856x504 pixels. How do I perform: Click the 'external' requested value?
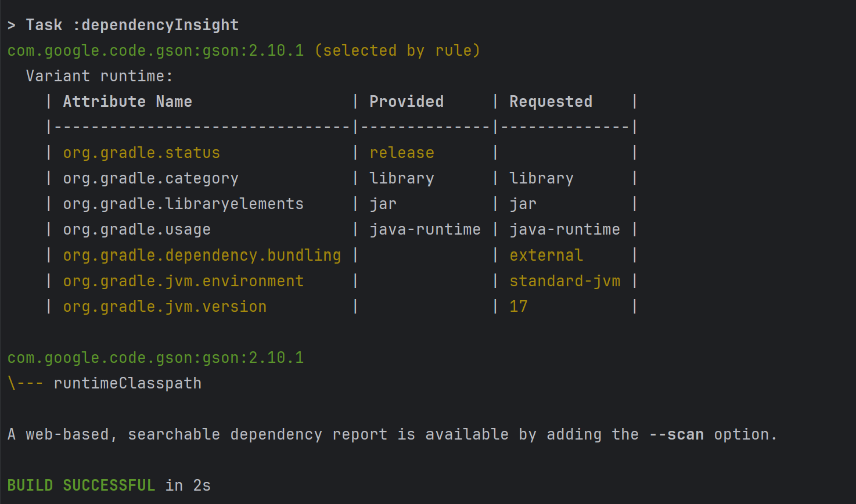click(x=546, y=255)
